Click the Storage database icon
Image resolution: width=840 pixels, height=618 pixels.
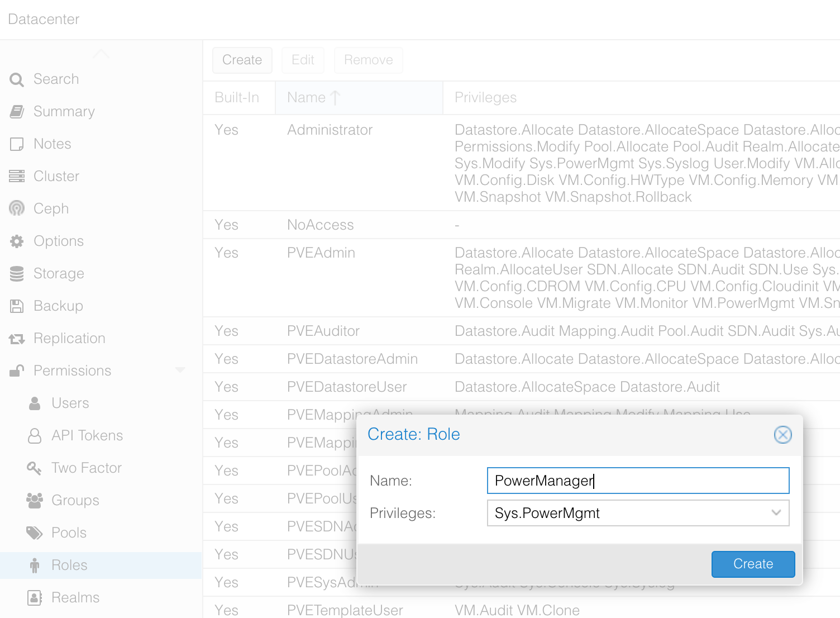coord(17,274)
